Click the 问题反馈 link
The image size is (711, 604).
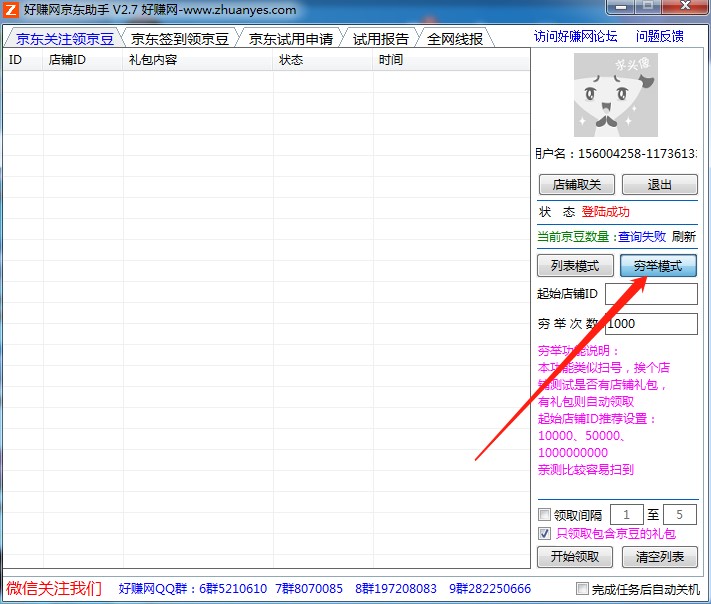point(660,36)
